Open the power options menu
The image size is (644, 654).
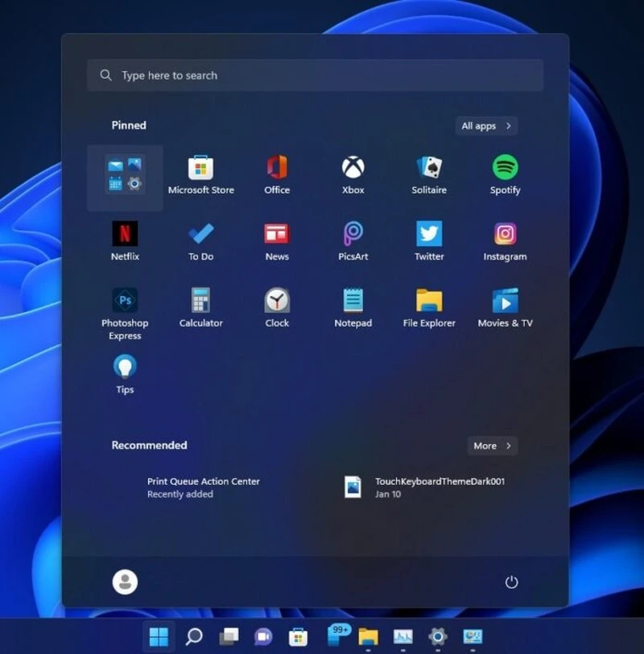512,581
